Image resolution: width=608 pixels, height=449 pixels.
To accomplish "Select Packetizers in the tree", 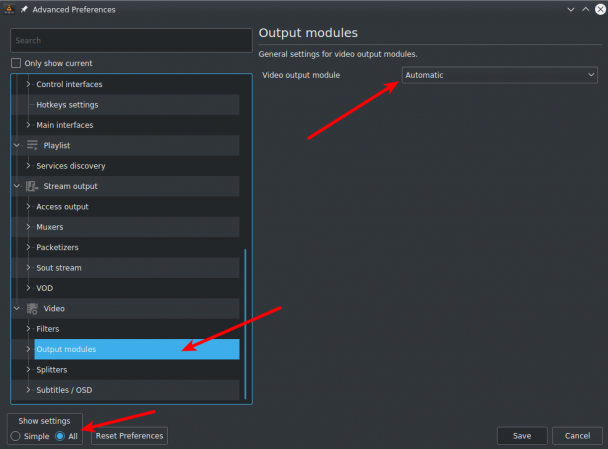I will pos(57,247).
